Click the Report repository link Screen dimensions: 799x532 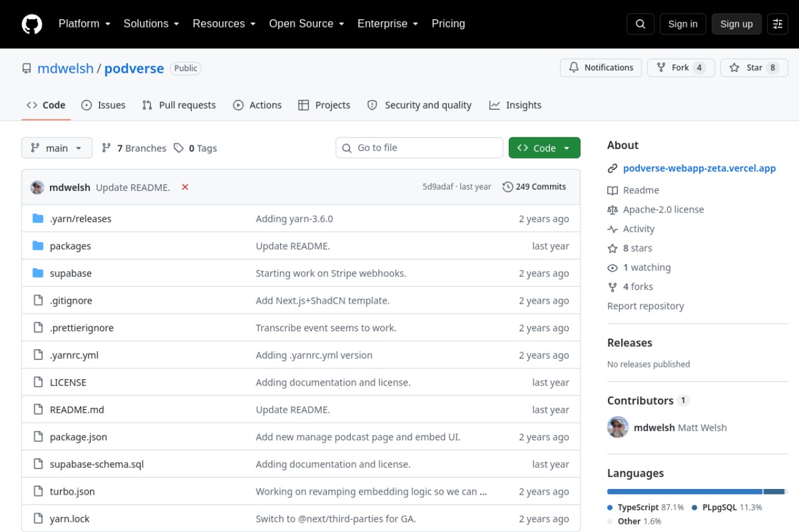[645, 306]
